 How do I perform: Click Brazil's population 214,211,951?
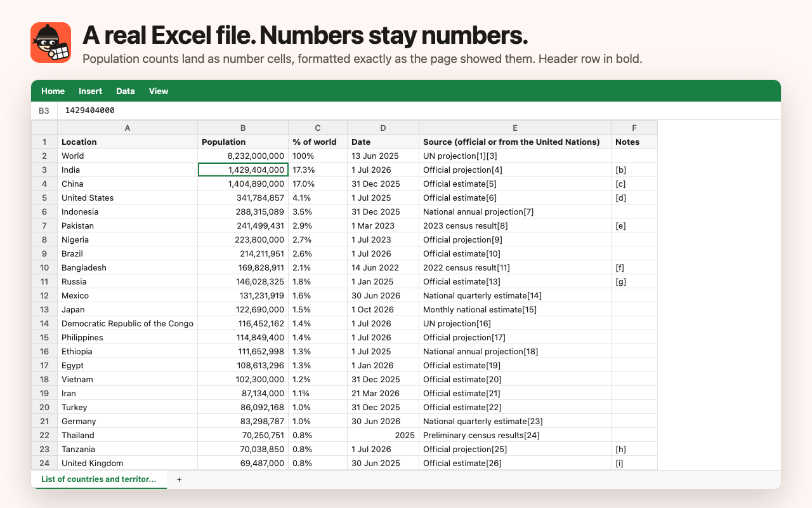243,253
